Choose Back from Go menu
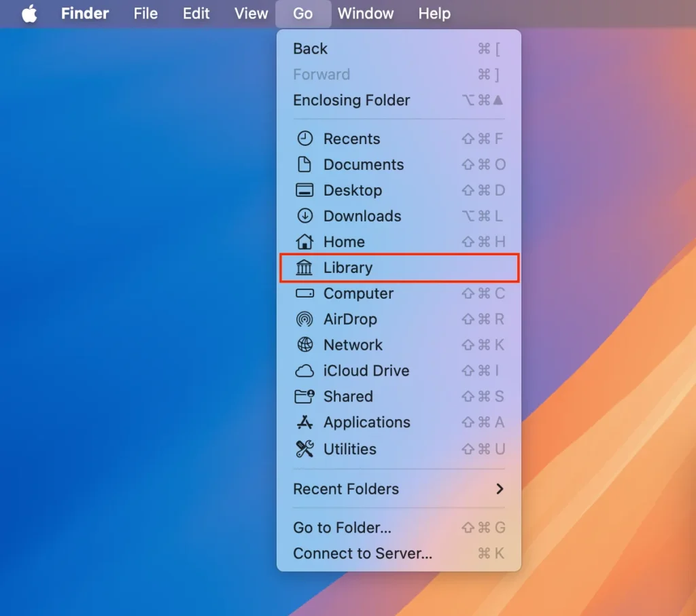Image resolution: width=696 pixels, height=616 pixels. tap(398, 48)
